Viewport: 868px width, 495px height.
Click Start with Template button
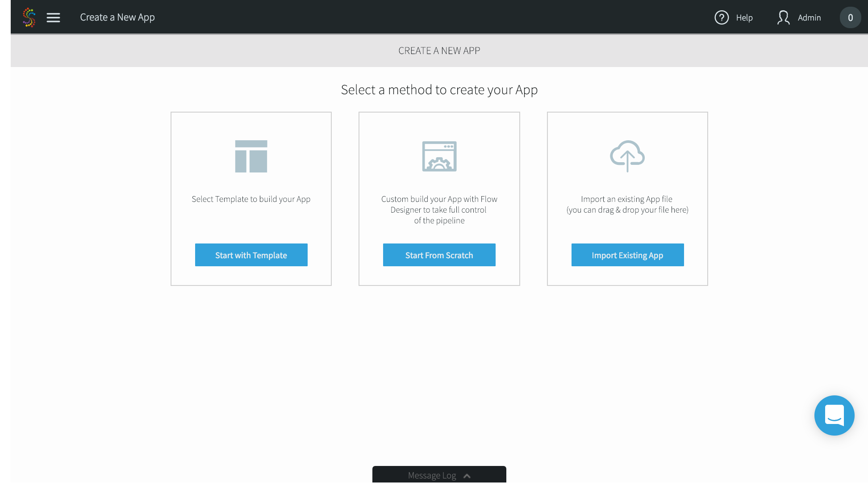[251, 255]
